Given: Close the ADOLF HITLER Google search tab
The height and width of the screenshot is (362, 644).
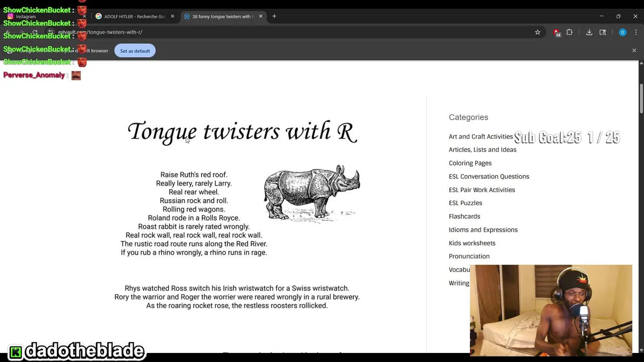Looking at the screenshot, I should pos(173,16).
